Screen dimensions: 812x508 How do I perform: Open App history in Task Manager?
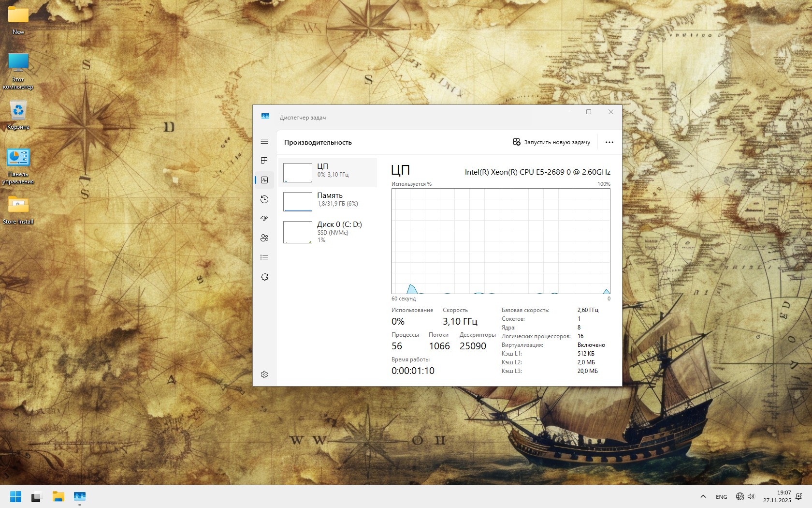click(x=264, y=199)
